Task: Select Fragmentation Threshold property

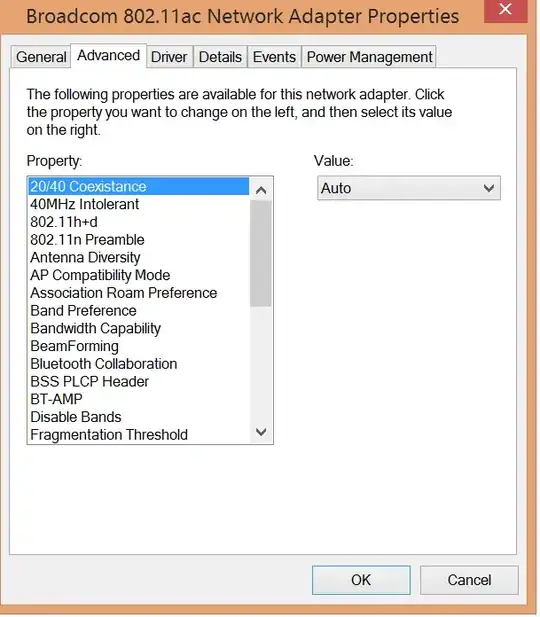Action: (x=139, y=434)
